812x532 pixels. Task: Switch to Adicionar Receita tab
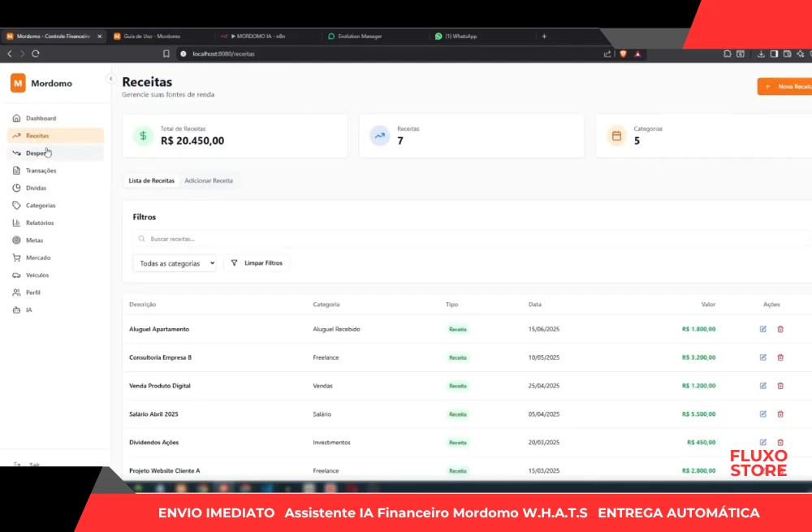click(209, 180)
